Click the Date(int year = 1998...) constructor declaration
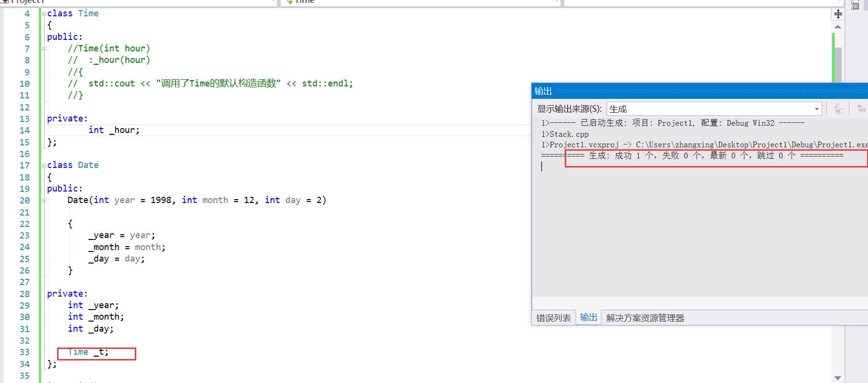The image size is (868, 383). (x=197, y=200)
